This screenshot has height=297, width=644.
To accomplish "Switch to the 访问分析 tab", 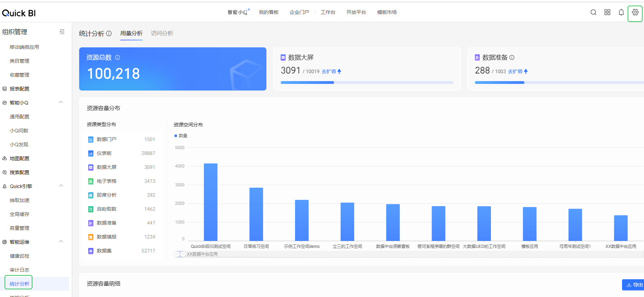I will click(162, 33).
